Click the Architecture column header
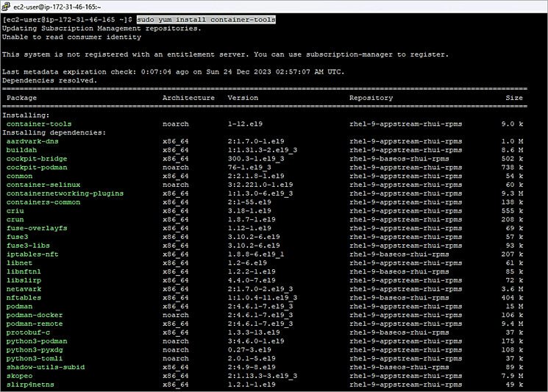 pos(188,98)
